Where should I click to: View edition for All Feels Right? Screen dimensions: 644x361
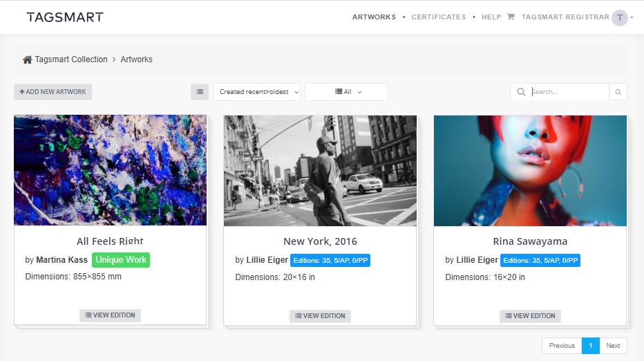[110, 315]
